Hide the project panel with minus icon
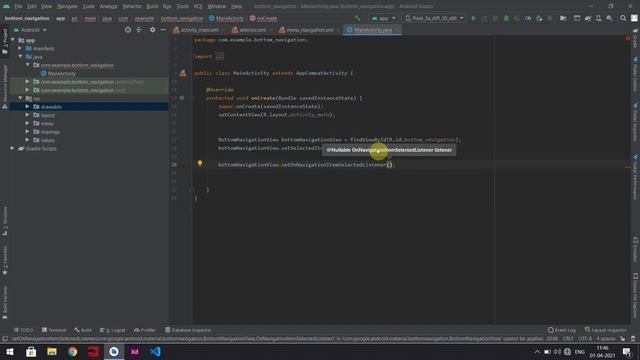The image size is (640, 360). 163,30
